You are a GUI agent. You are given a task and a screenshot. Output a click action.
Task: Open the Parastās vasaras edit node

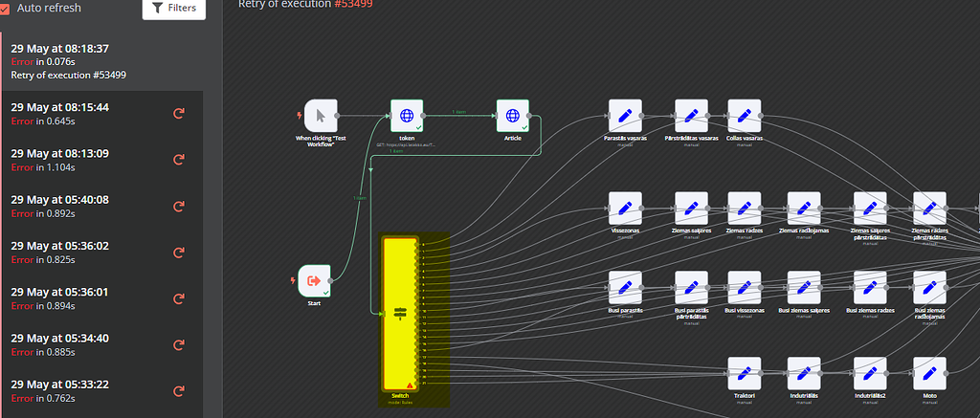pos(624,116)
